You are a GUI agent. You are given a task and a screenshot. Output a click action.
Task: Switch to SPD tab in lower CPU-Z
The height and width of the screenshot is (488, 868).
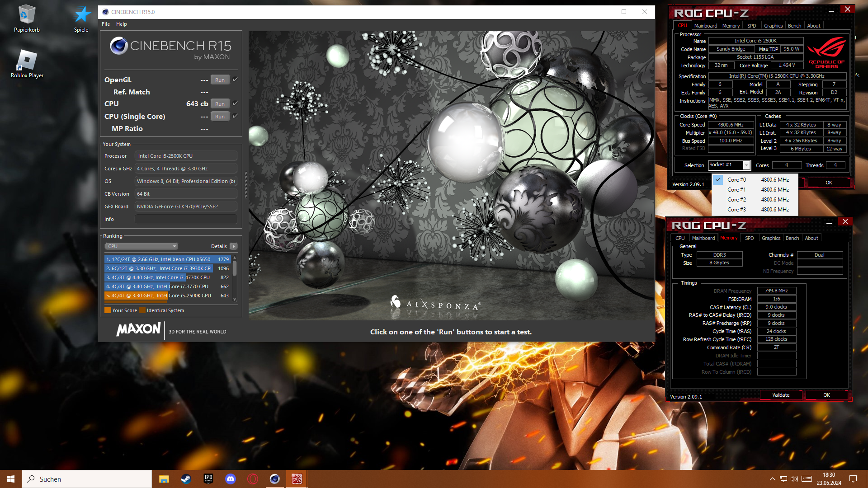[x=750, y=238]
